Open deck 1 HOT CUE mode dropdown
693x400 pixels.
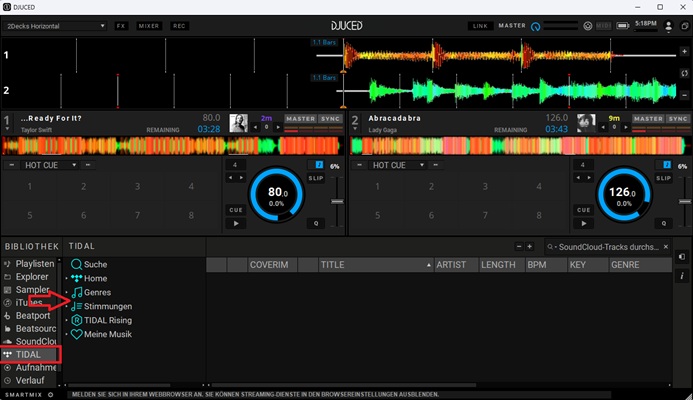click(50, 165)
